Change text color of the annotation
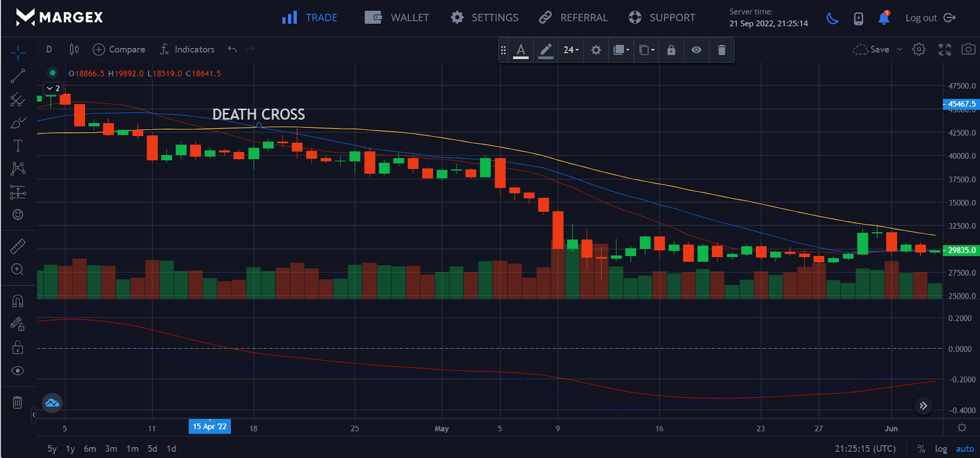Viewport: 980px width, 458px height. (521, 50)
